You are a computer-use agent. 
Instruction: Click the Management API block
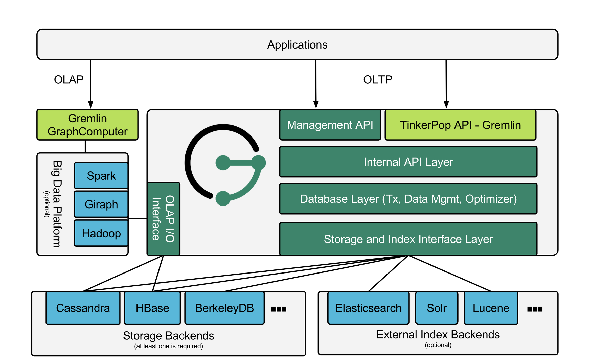(x=330, y=125)
